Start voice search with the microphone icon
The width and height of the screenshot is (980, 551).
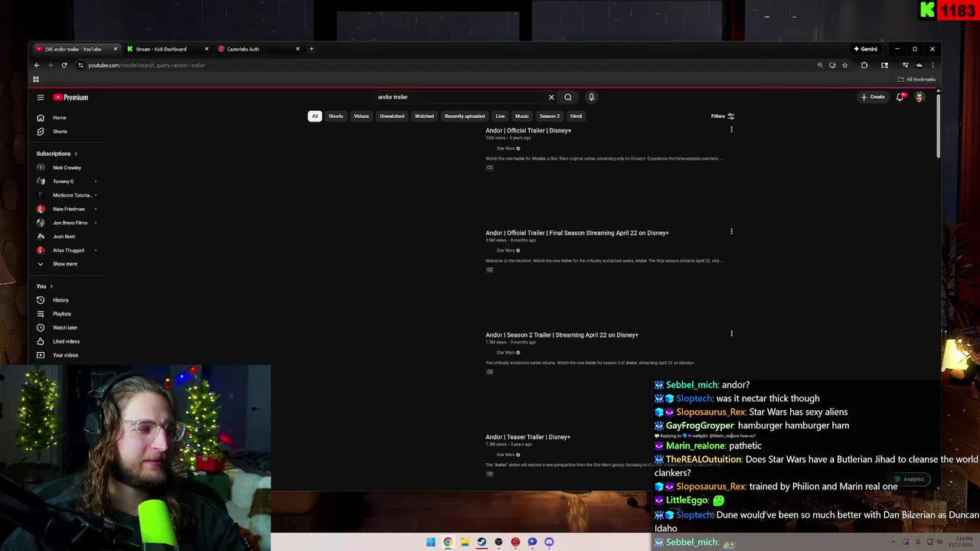click(x=591, y=97)
